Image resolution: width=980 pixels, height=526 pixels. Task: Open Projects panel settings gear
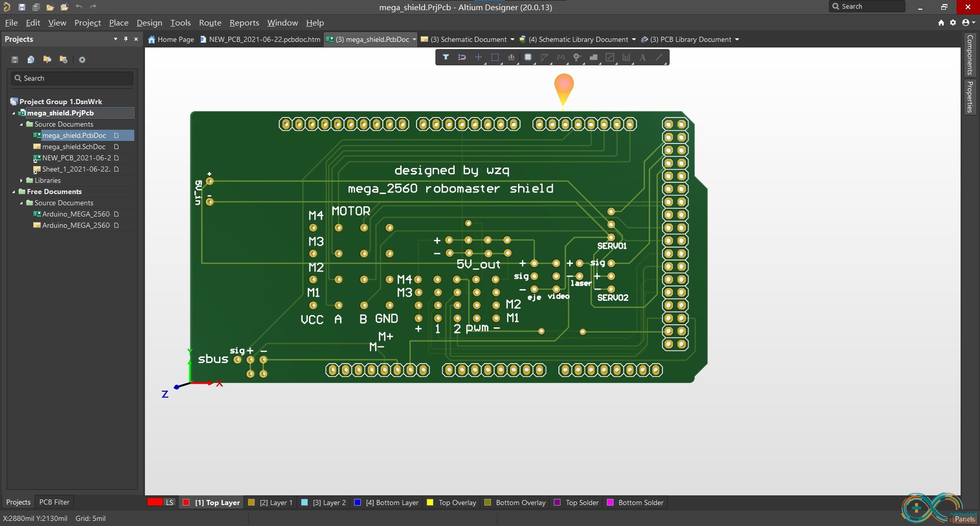coord(82,60)
